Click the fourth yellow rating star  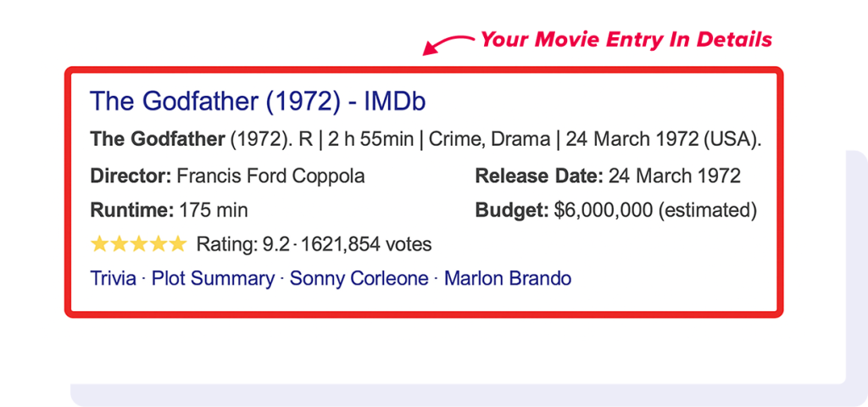pyautogui.click(x=158, y=244)
